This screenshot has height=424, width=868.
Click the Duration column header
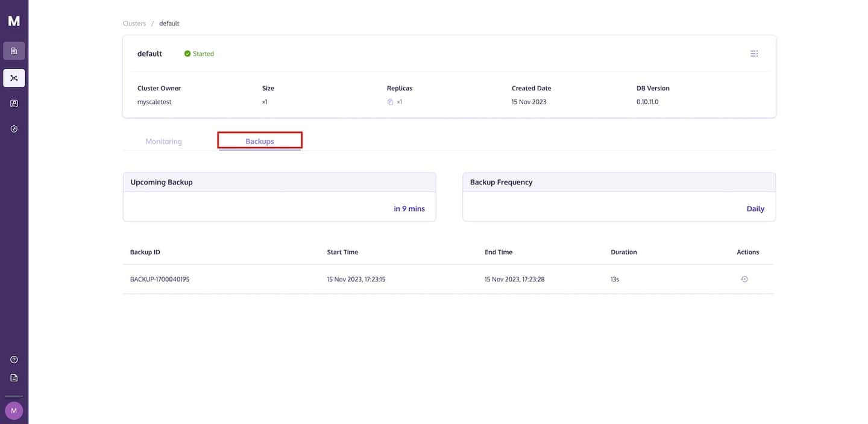[x=624, y=252]
